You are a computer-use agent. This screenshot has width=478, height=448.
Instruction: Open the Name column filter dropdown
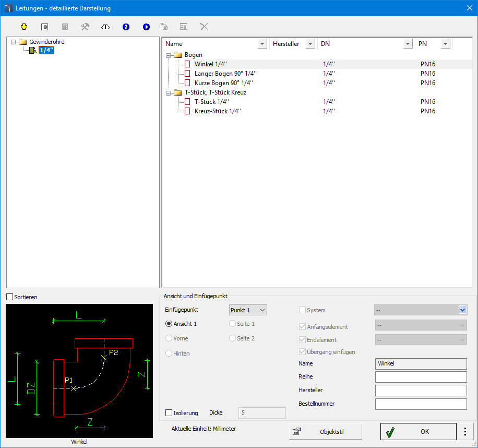pos(262,44)
